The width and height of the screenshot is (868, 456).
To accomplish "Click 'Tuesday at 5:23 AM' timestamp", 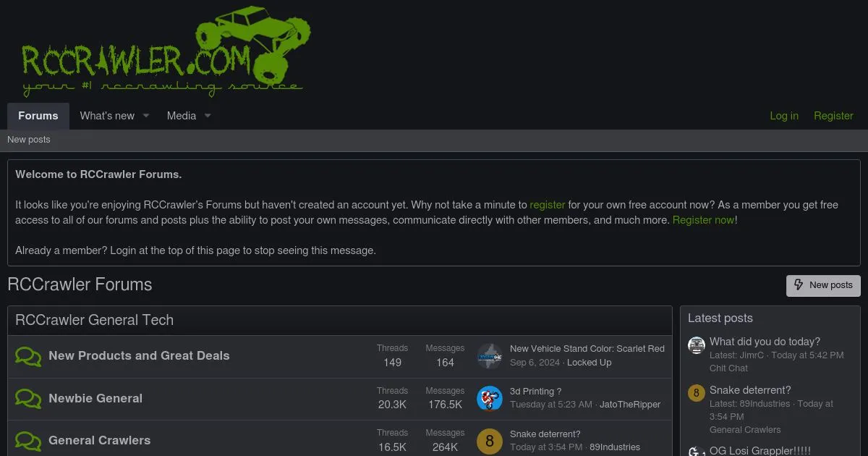I will [551, 405].
